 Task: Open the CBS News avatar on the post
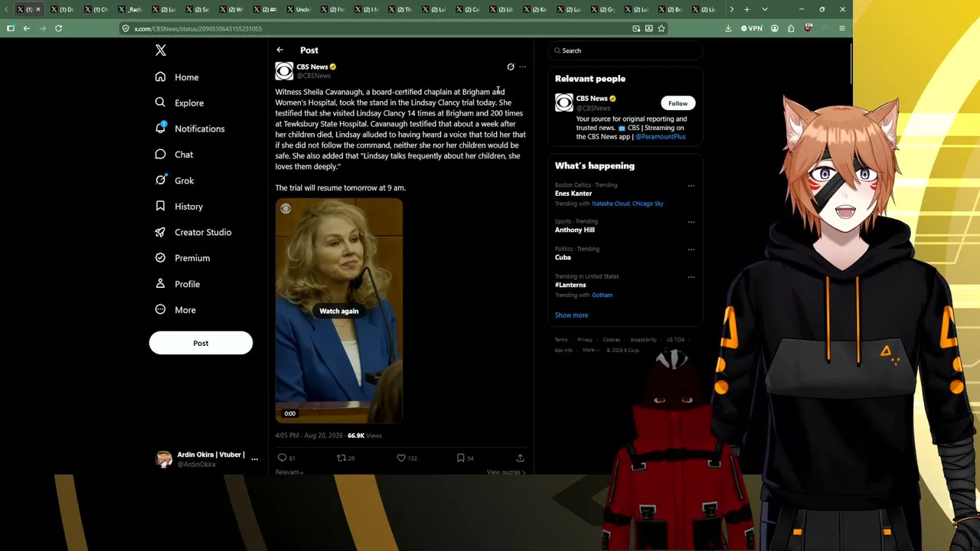(284, 71)
